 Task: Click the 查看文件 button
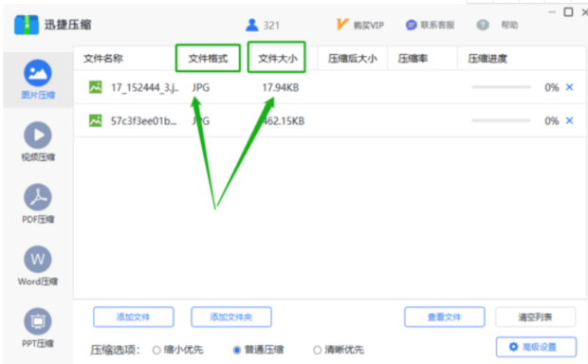(445, 318)
